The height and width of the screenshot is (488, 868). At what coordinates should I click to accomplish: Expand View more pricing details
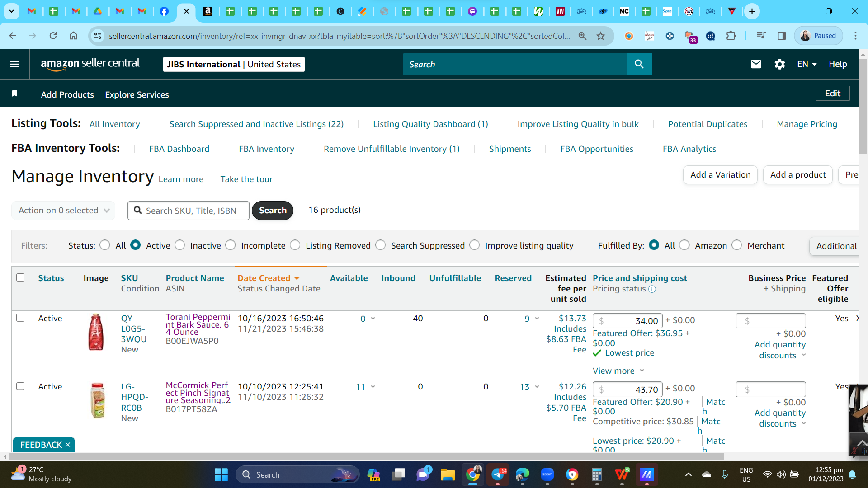tap(618, 371)
